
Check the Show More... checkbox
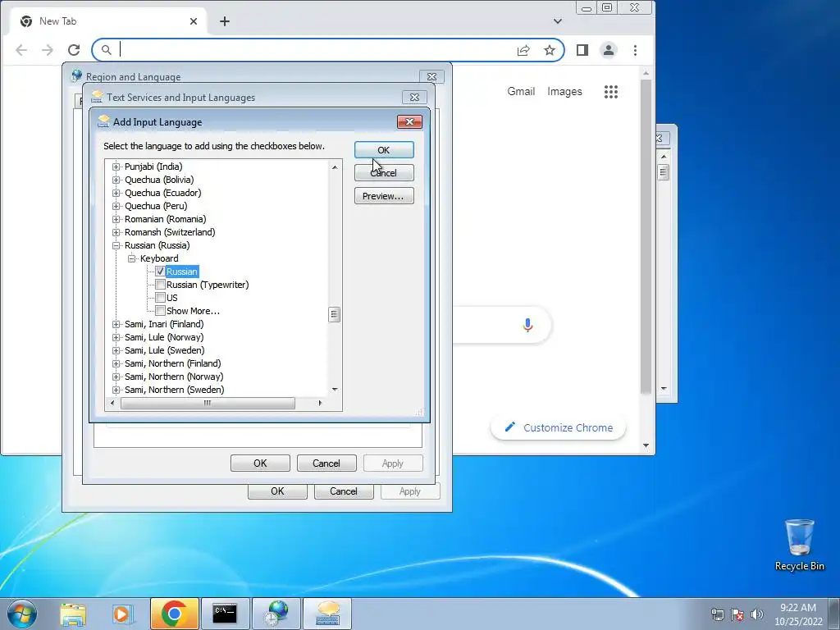pos(160,311)
